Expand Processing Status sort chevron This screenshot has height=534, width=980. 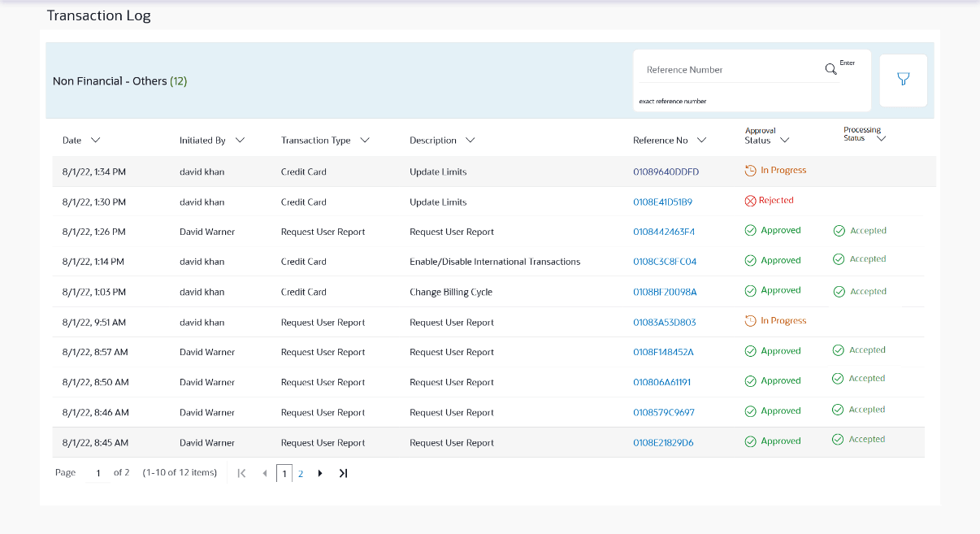[881, 138]
